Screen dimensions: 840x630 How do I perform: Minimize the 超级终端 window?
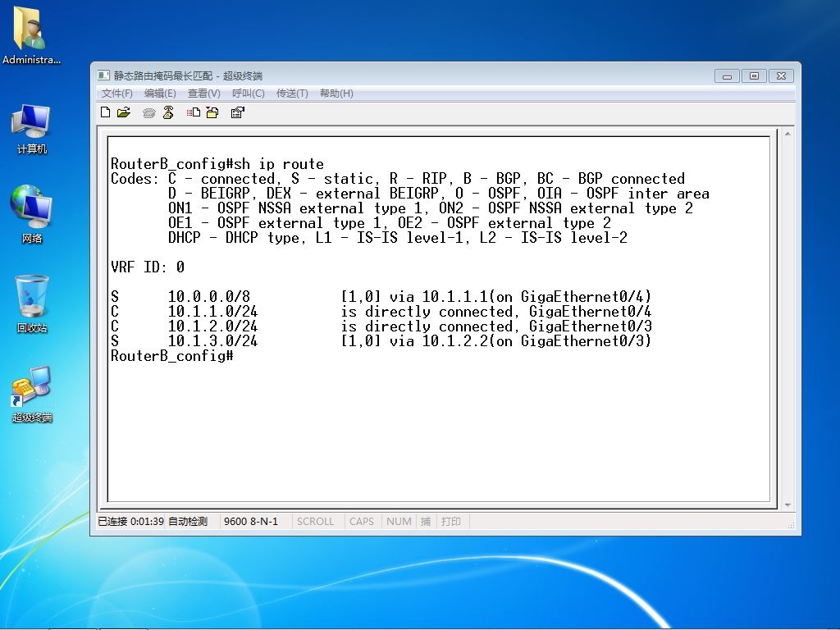pos(727,76)
